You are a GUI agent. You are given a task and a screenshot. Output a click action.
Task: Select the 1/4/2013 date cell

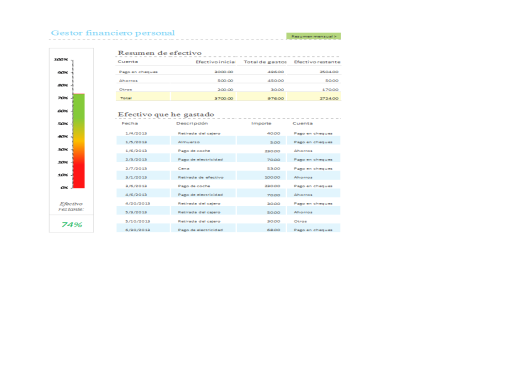coord(136,133)
